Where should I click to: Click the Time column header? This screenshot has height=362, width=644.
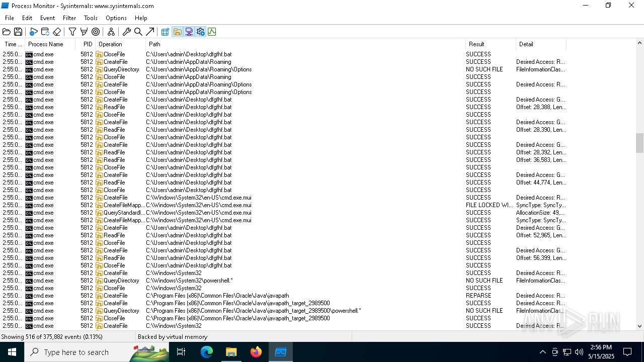(13, 44)
